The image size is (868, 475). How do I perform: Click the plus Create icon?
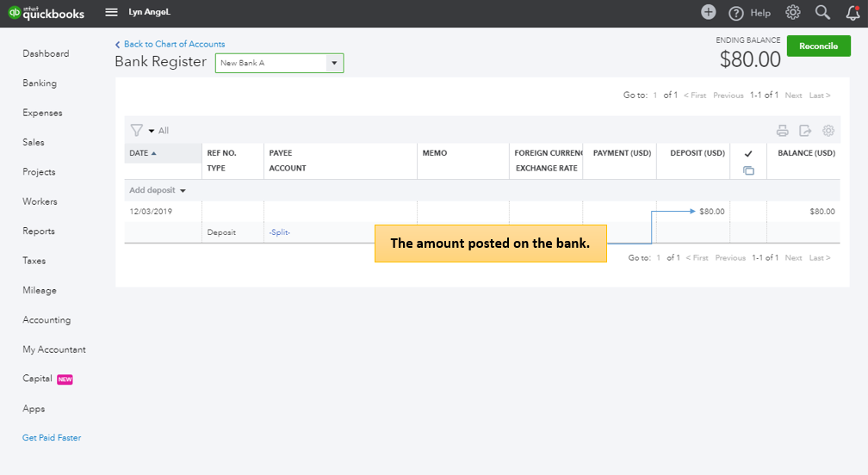pos(708,12)
